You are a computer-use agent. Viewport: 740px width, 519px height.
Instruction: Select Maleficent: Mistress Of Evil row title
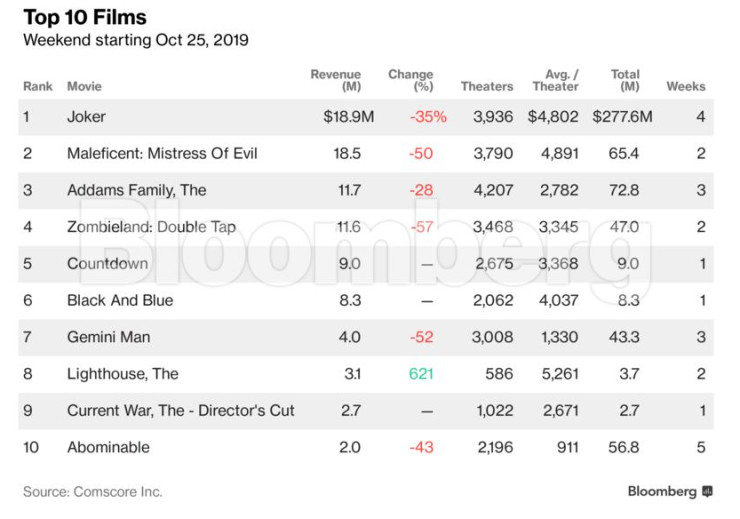[162, 154]
